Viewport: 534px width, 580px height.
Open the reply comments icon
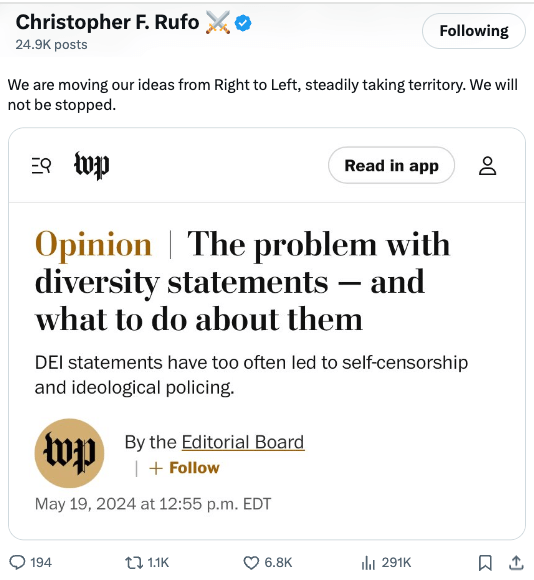[x=17, y=563]
